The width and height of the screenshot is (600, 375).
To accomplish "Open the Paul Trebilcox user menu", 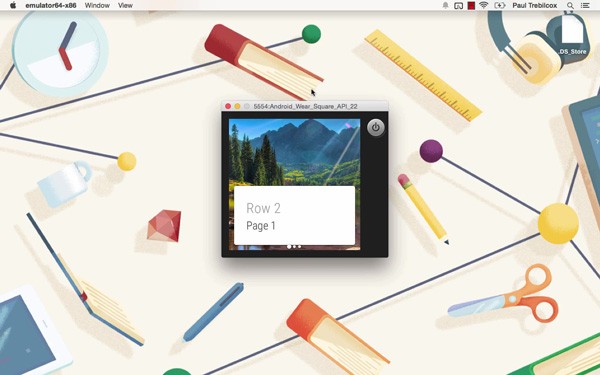I will pos(535,5).
